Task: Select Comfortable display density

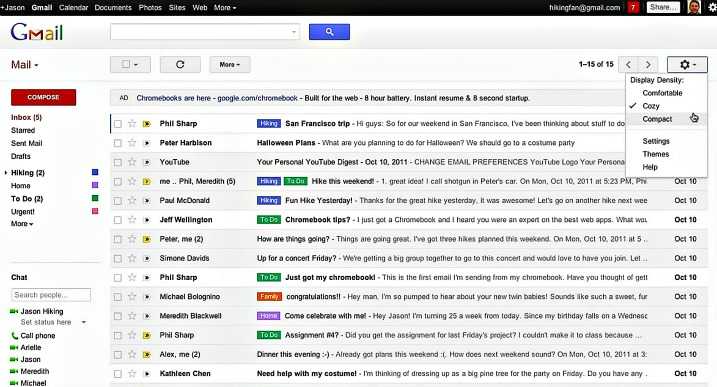Action: (x=662, y=93)
